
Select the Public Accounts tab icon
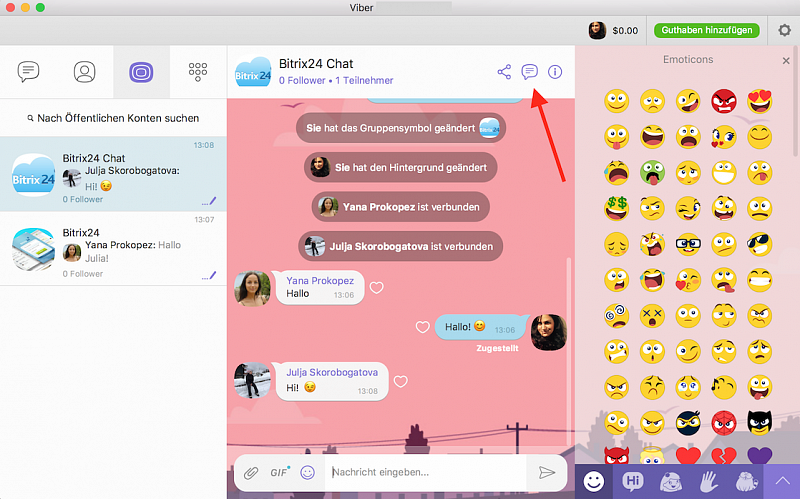(141, 72)
